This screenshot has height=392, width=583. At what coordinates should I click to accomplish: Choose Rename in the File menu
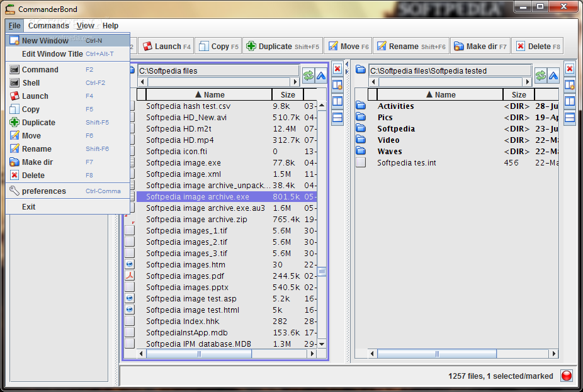(x=67, y=148)
